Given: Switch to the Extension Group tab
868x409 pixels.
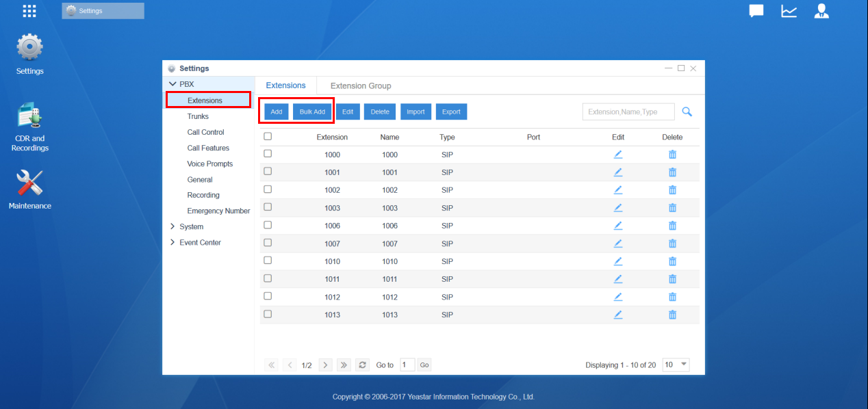Looking at the screenshot, I should (x=361, y=85).
